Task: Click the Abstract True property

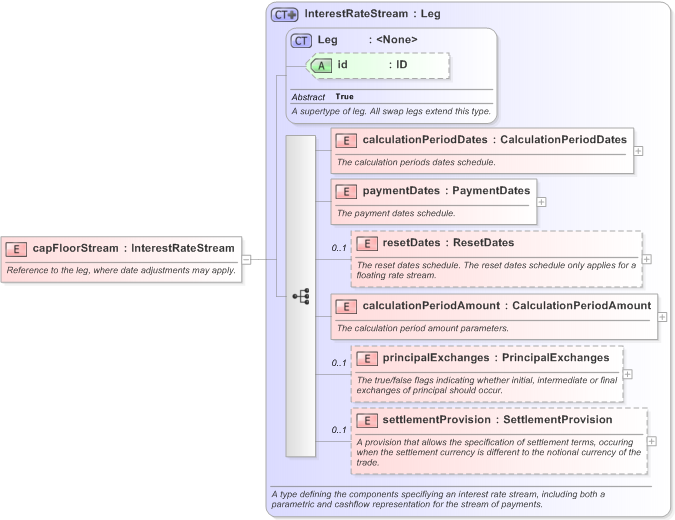Action: [322, 97]
